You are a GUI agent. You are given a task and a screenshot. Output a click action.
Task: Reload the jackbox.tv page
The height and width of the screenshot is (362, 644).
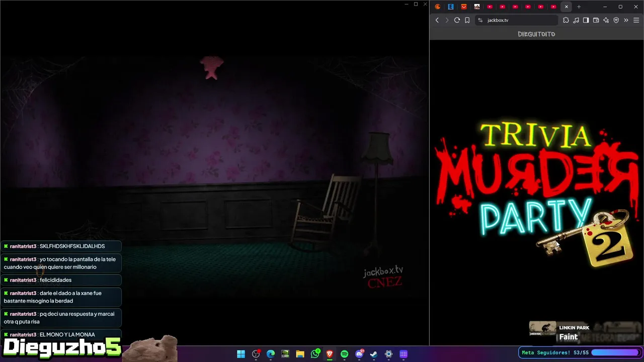457,20
